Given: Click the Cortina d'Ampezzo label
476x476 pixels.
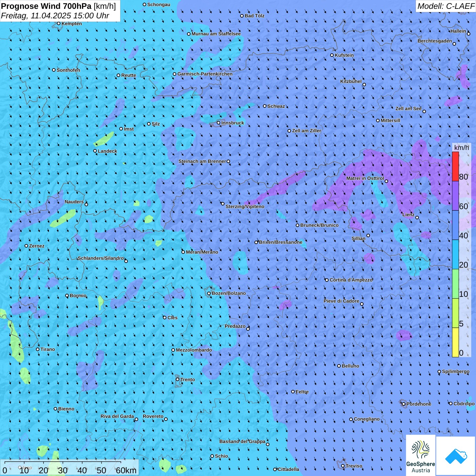Looking at the screenshot, I should tap(351, 280).
